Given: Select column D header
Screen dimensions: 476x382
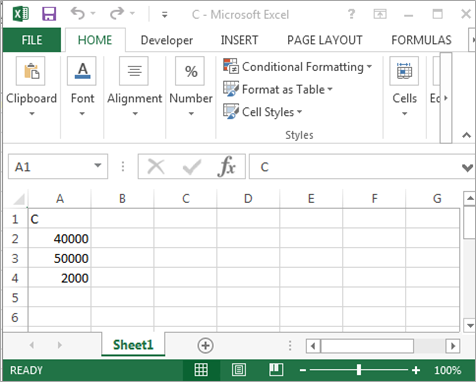Looking at the screenshot, I should click(248, 199).
